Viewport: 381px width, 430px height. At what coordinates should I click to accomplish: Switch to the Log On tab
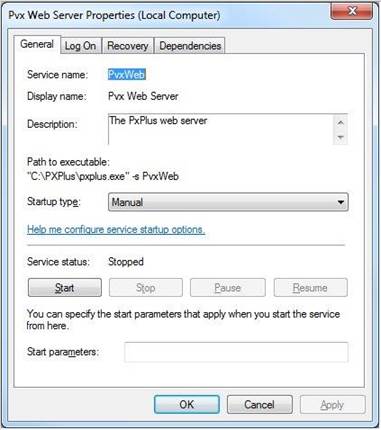80,46
